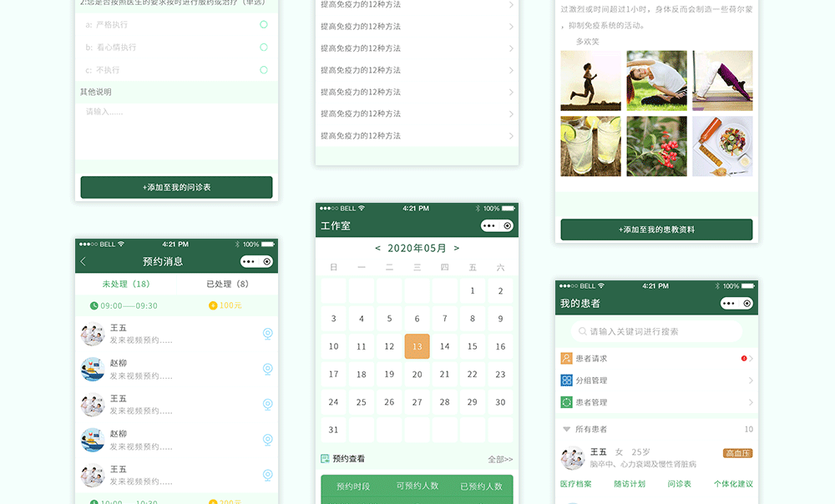Click the 所有患者 count 10

(749, 429)
